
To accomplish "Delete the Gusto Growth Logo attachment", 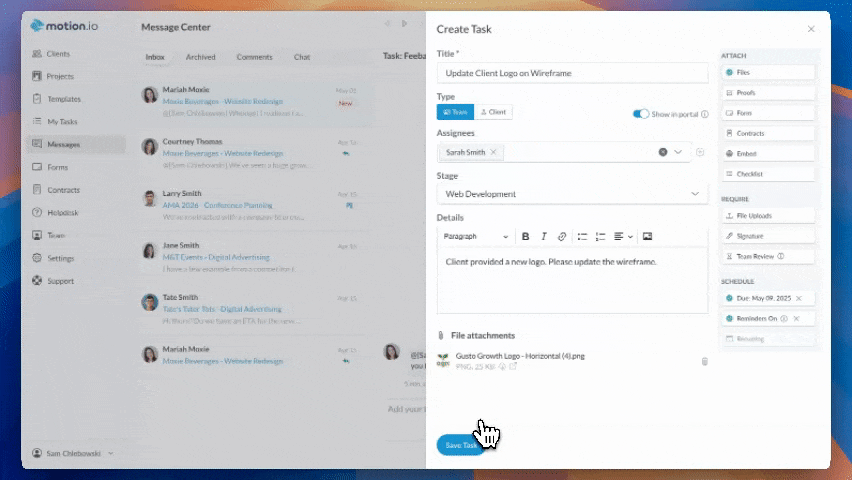I will click(x=704, y=361).
